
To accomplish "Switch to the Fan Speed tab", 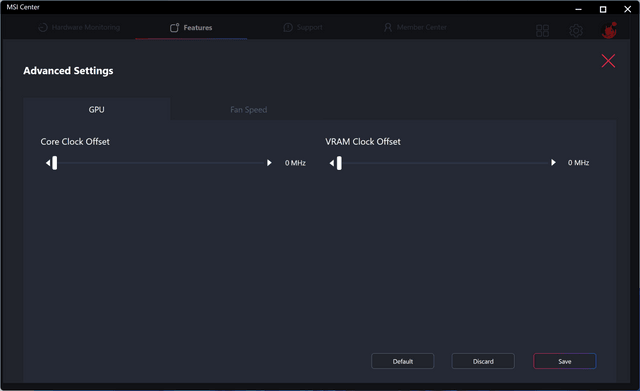I will [249, 109].
